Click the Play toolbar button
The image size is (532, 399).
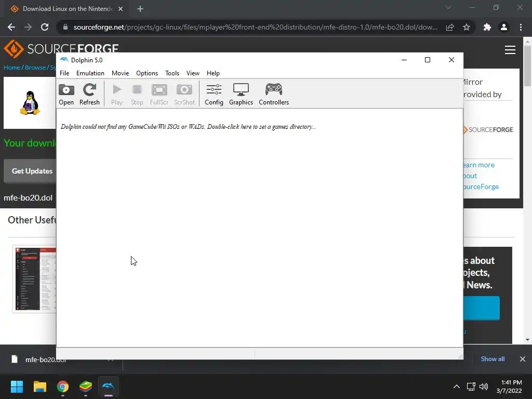click(x=117, y=94)
